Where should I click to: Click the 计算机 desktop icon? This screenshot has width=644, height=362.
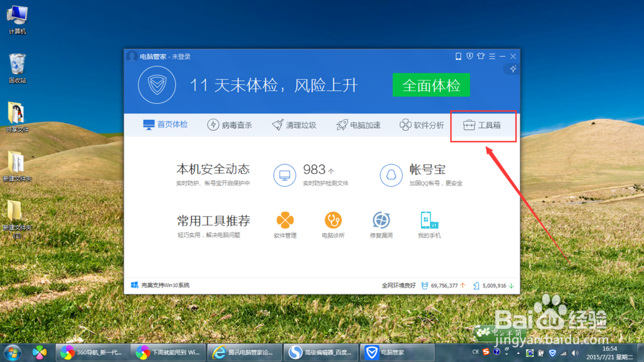(x=17, y=20)
